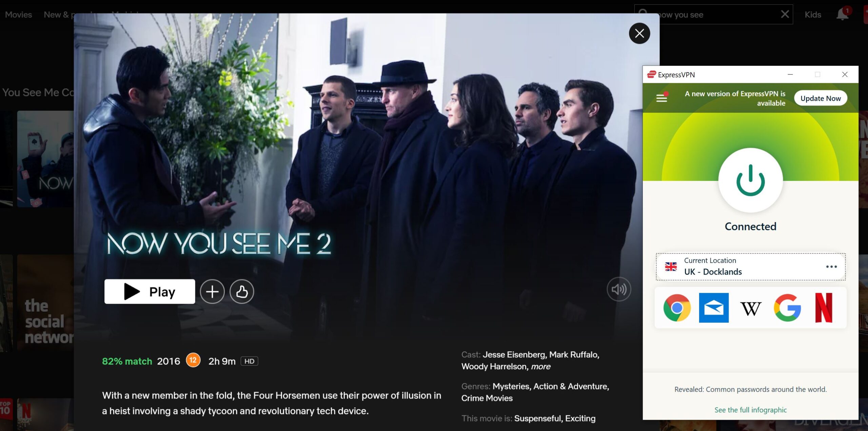
Task: Open the Google shortcut icon
Action: tap(787, 308)
